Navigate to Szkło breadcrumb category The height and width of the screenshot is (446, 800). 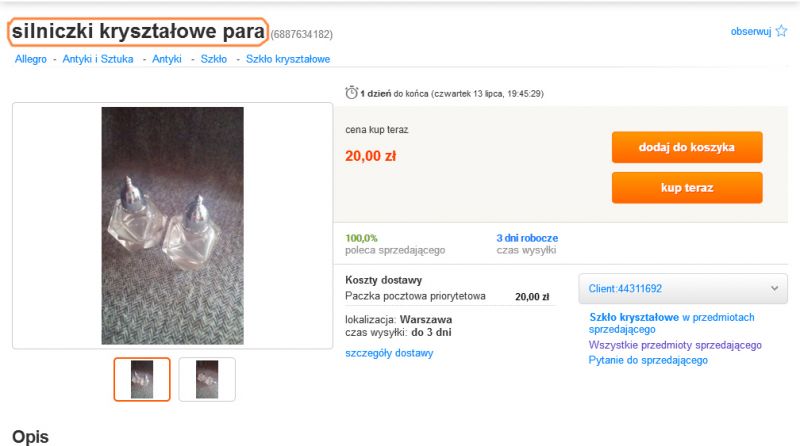(x=213, y=59)
